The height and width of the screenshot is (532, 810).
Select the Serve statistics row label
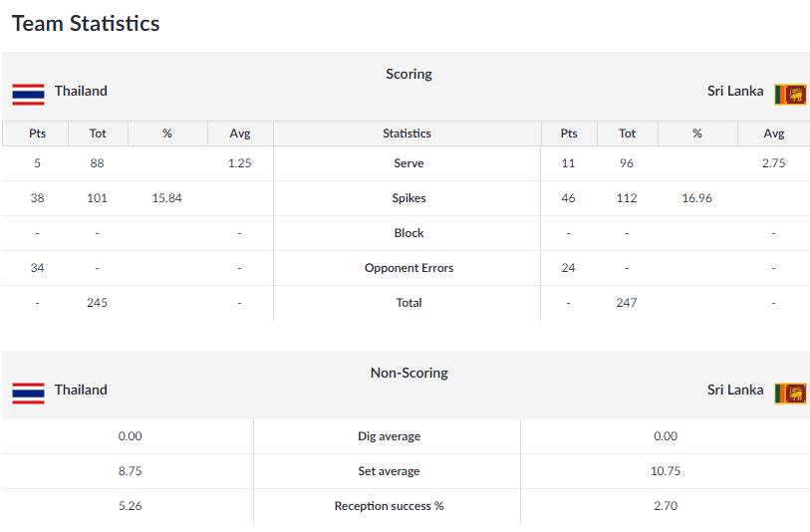click(408, 163)
